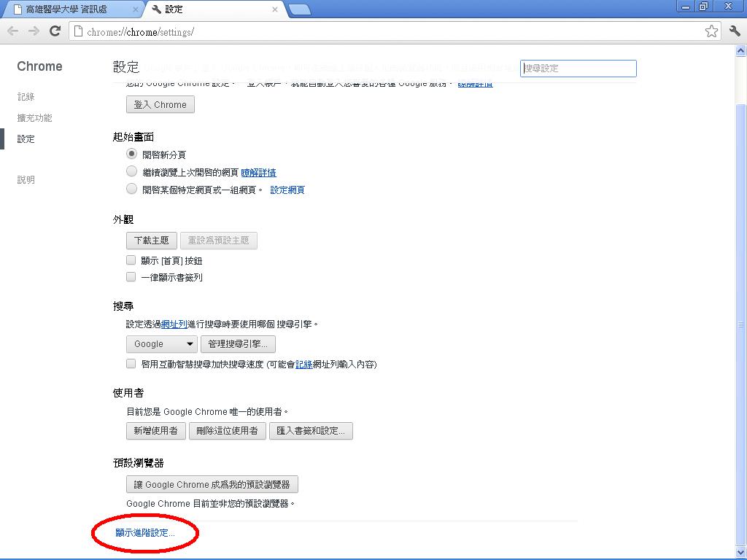
Task: Reload the settings page
Action: pos(55,31)
